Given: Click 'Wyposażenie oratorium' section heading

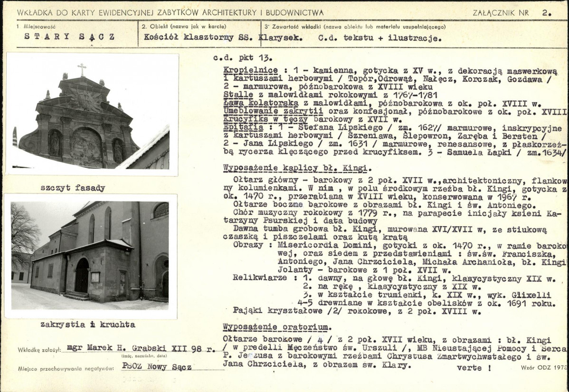Looking at the screenshot, I should pos(277,327).
